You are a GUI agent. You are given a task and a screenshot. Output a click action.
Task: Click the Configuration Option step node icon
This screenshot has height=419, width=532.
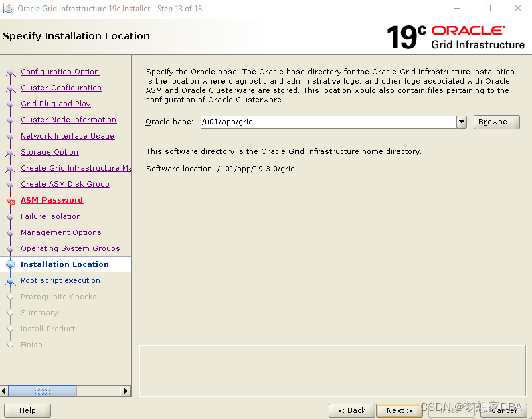(x=11, y=72)
